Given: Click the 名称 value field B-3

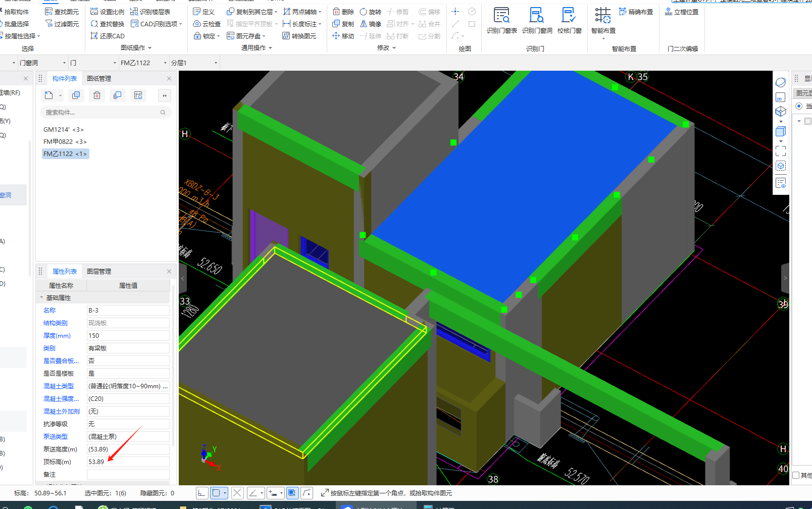Looking at the screenshot, I should pyautogui.click(x=128, y=310).
